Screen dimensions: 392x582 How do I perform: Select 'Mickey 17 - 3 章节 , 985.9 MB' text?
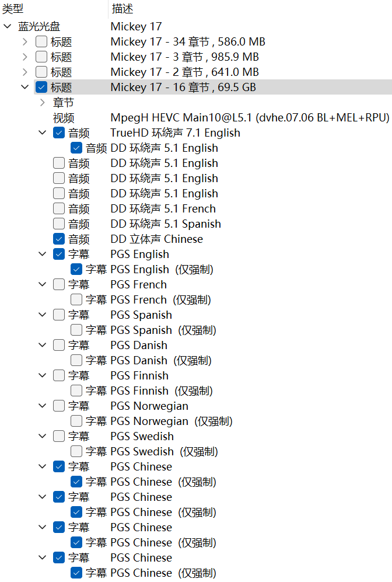coord(185,57)
